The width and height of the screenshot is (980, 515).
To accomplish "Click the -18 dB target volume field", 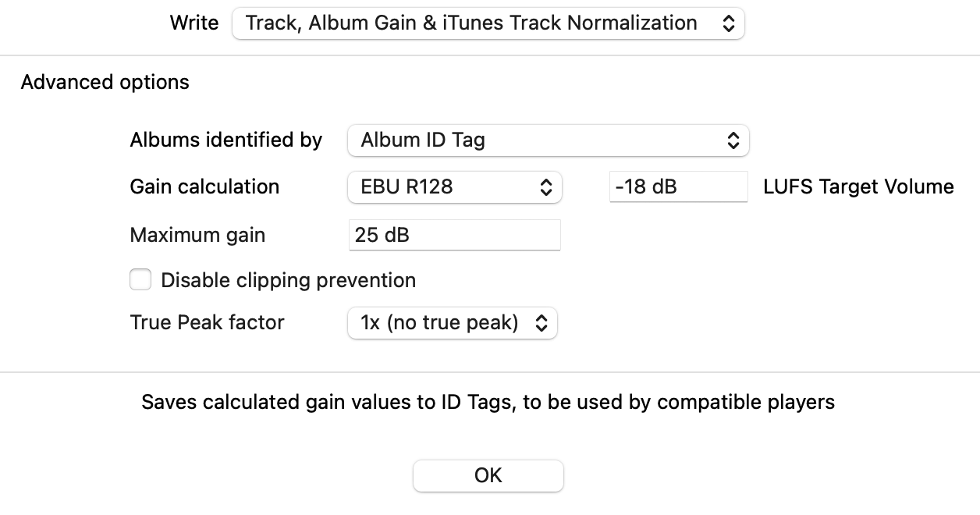I will click(677, 187).
